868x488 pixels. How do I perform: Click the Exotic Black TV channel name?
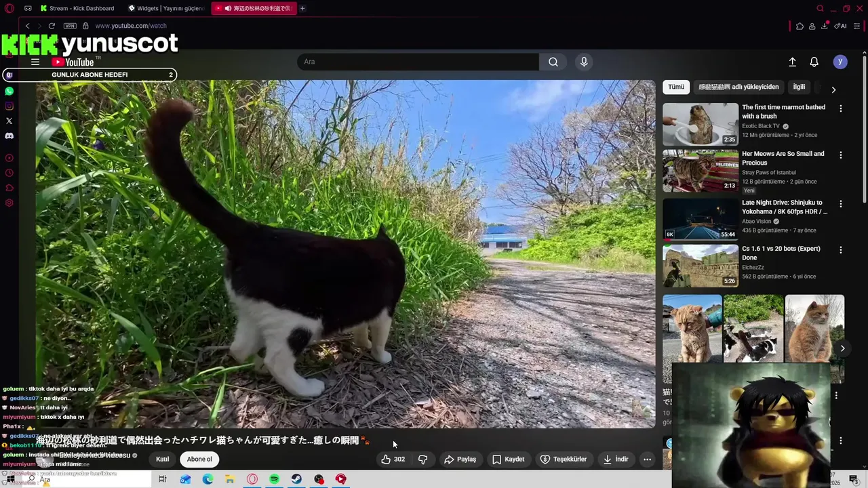point(761,126)
